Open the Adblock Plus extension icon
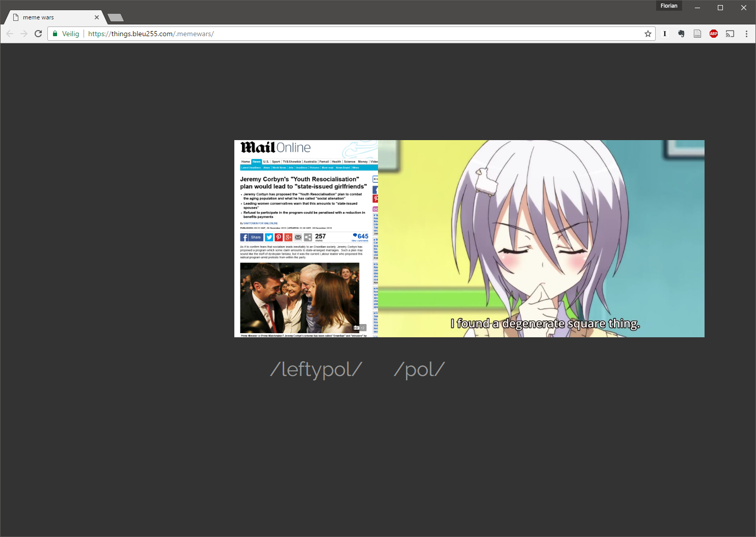This screenshot has height=537, width=756. 714,34
